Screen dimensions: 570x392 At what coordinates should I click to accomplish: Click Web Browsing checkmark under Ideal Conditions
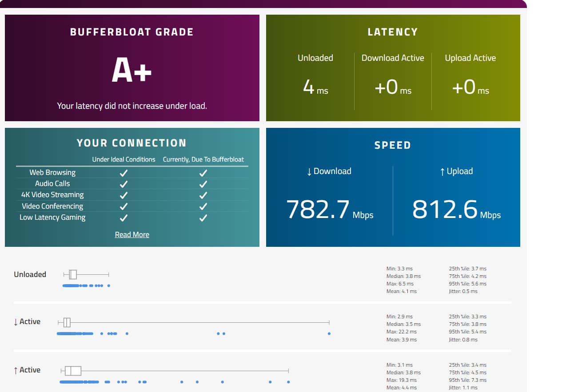(x=124, y=172)
